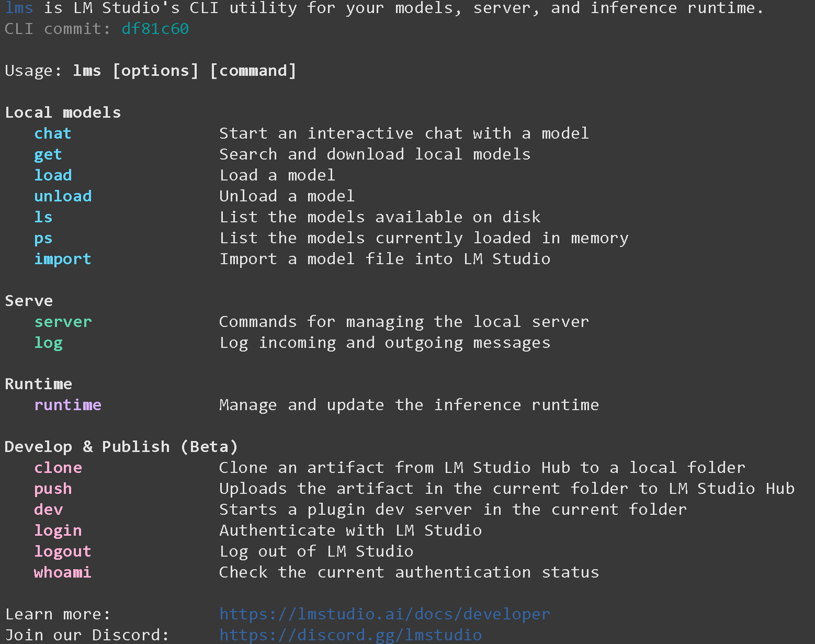Image resolution: width=815 pixels, height=644 pixels.
Task: Click the lmstudio.ai developer docs link
Action: click(384, 614)
